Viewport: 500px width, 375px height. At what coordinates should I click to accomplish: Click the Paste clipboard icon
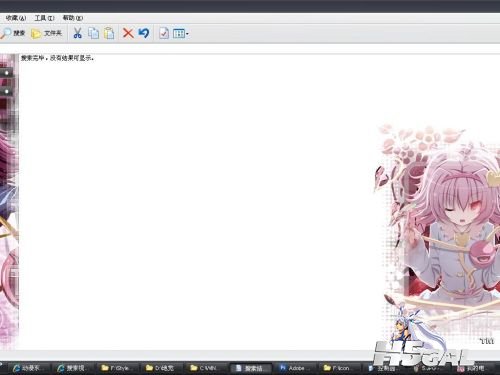pos(109,33)
